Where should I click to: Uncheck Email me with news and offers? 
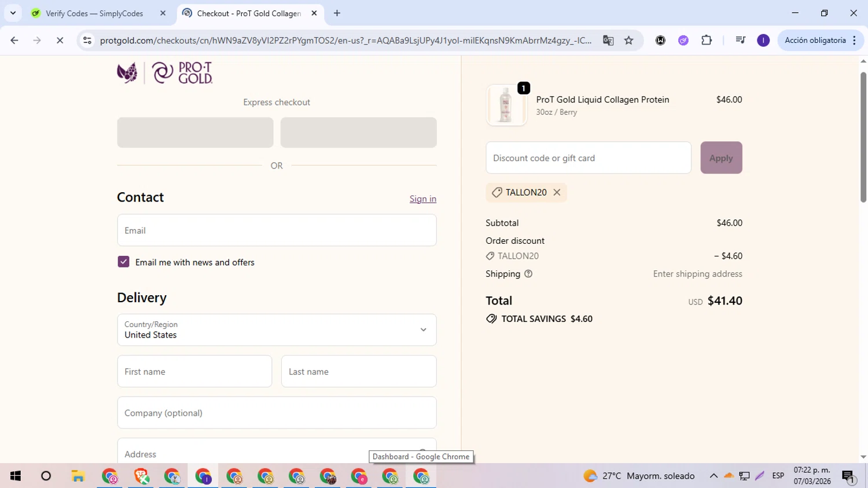pyautogui.click(x=123, y=262)
